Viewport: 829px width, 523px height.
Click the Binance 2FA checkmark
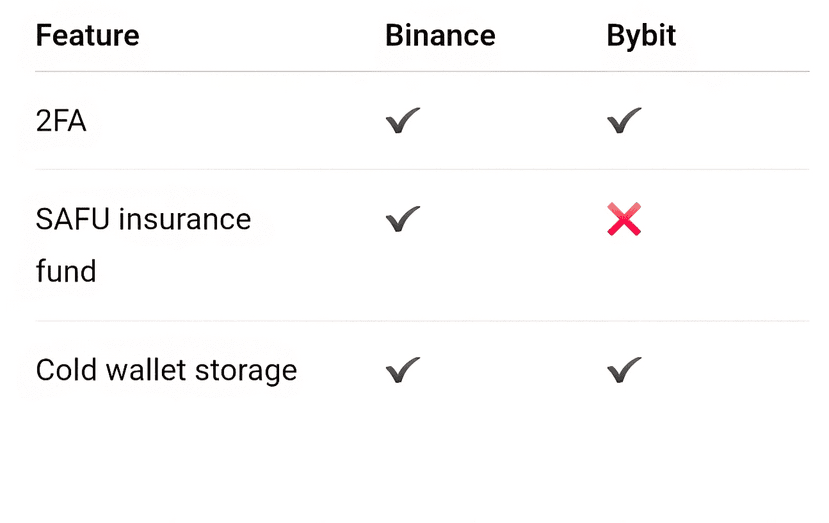tap(402, 122)
